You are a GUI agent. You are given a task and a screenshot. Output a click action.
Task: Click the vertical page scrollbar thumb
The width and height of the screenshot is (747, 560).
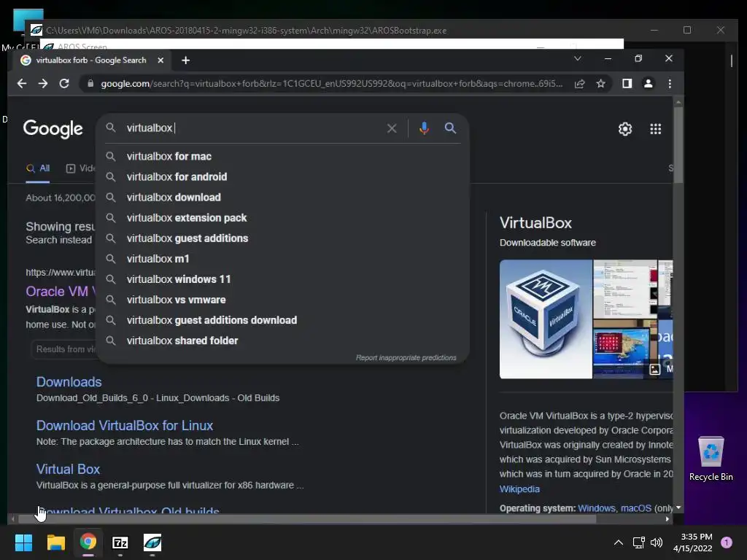pyautogui.click(x=678, y=144)
